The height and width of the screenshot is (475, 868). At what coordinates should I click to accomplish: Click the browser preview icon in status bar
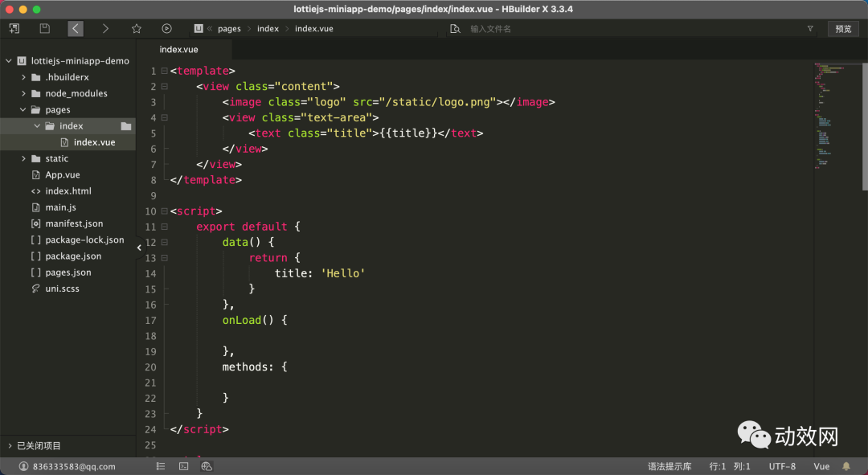tap(207, 466)
